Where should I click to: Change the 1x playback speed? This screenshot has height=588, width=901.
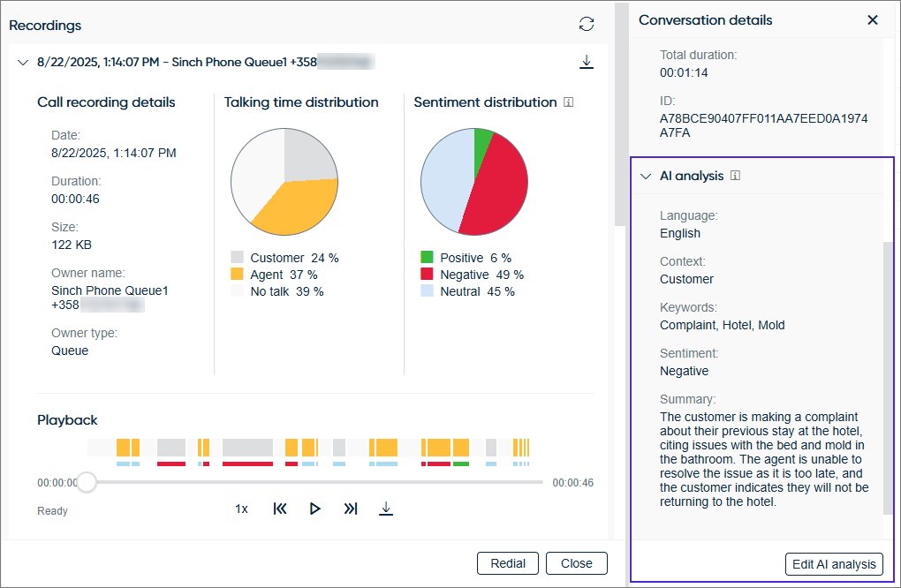[241, 509]
